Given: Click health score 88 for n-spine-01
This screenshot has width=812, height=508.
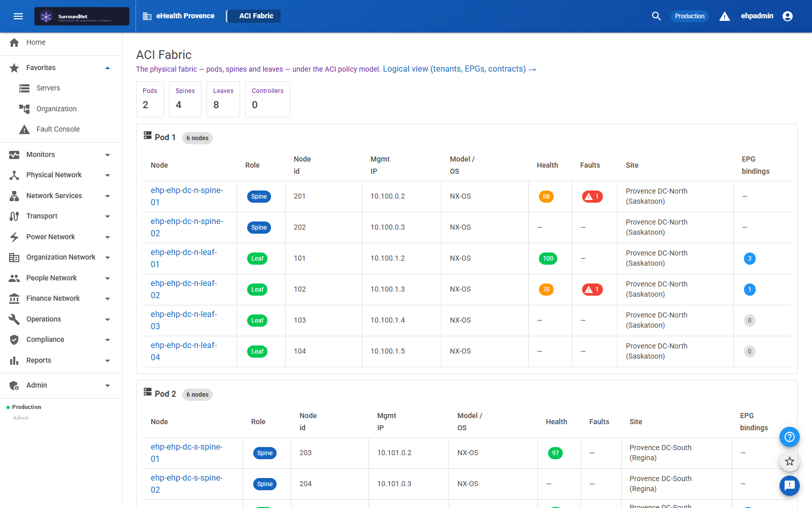Looking at the screenshot, I should 546,197.
